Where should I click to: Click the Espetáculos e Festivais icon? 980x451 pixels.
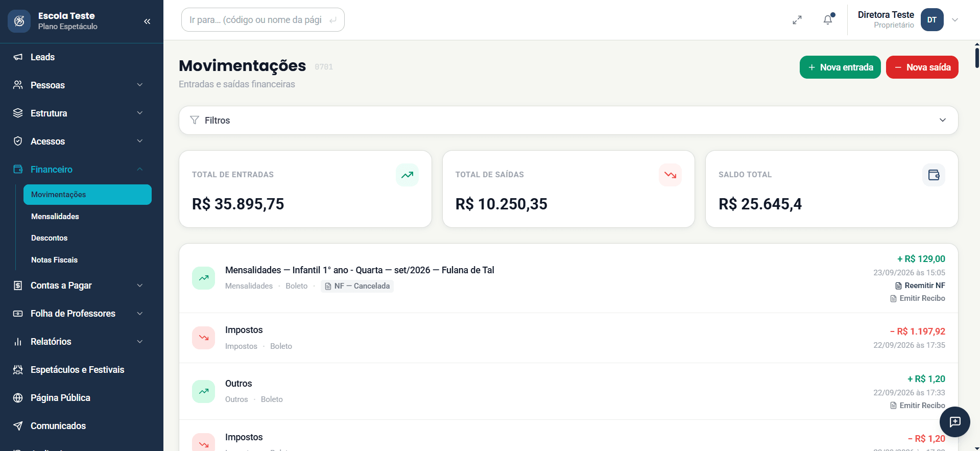click(18, 370)
